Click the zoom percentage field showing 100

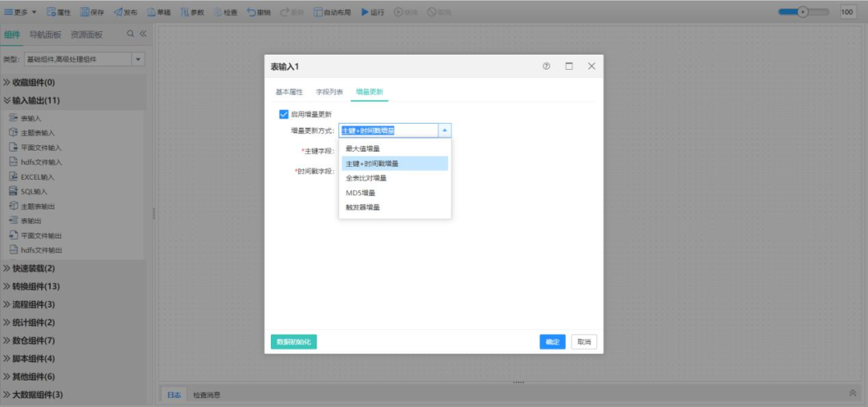coord(847,12)
